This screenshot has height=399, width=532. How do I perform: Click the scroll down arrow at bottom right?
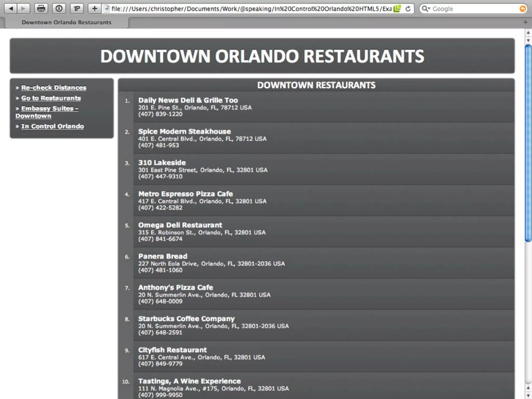(528, 395)
